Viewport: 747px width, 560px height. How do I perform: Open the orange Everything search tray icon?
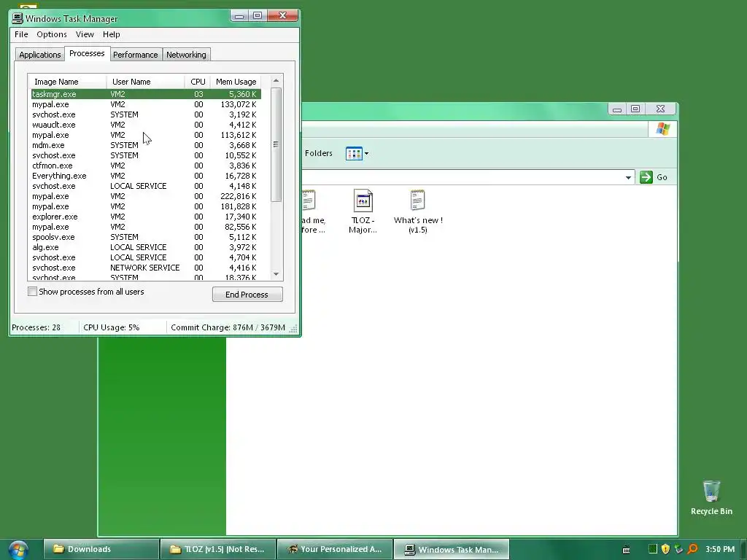692,549
